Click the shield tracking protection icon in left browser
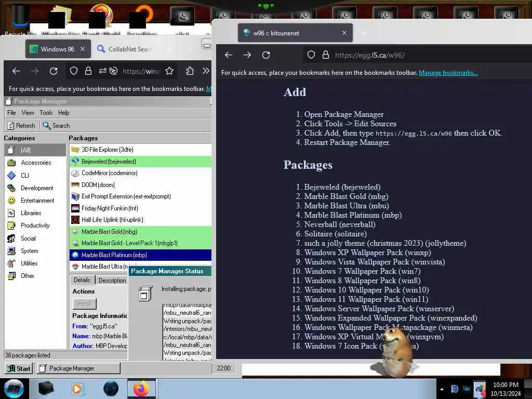Viewport: 532px width, 399px height. [74, 71]
